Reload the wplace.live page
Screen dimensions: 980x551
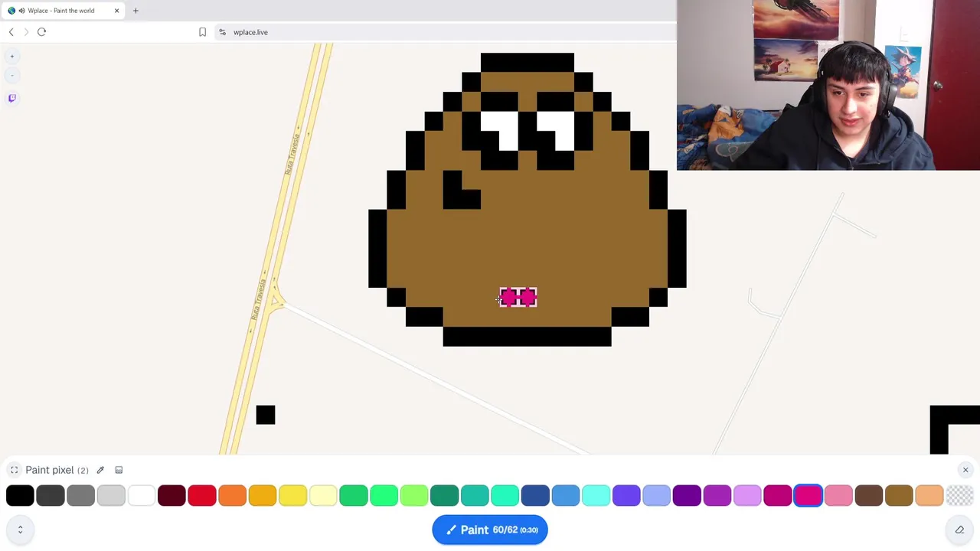tap(41, 32)
